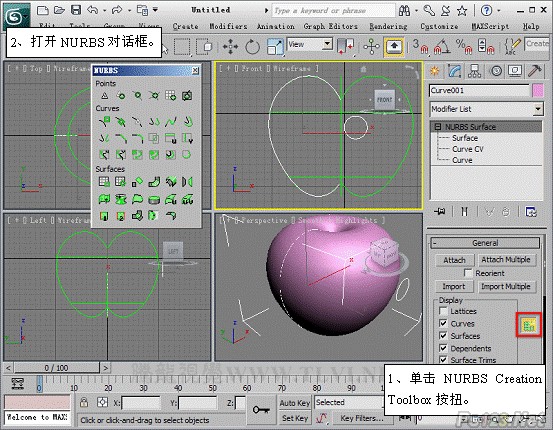Open the Modifiers menu

(x=228, y=26)
